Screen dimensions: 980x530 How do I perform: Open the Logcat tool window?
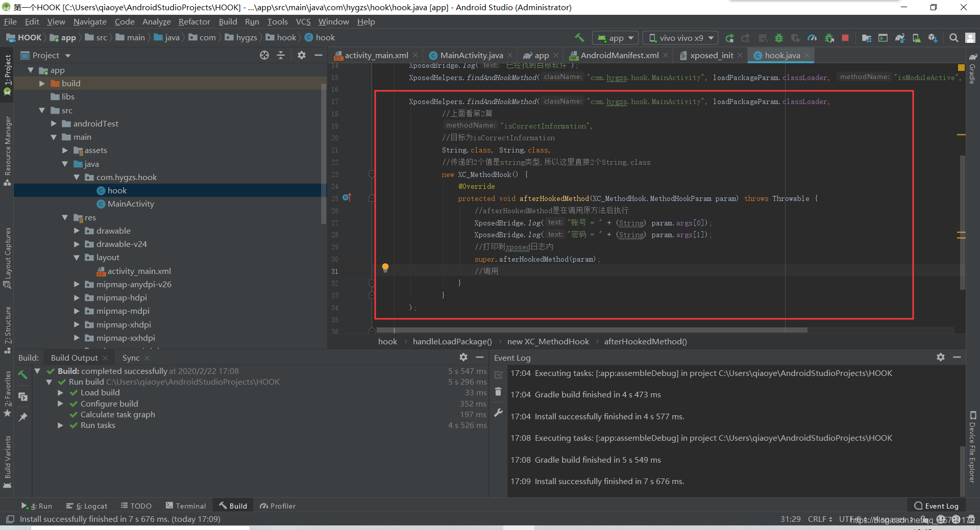click(87, 506)
